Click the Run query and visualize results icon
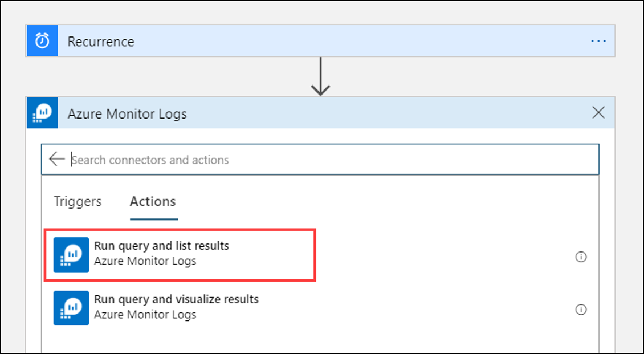Screen dimensions: 644x354 [x=71, y=308]
